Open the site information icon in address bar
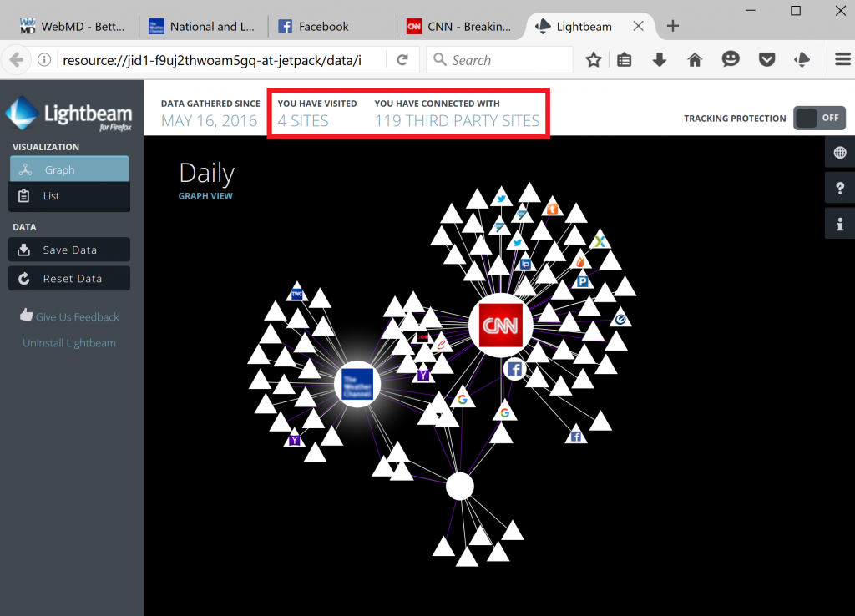The width and height of the screenshot is (855, 616). point(44,59)
